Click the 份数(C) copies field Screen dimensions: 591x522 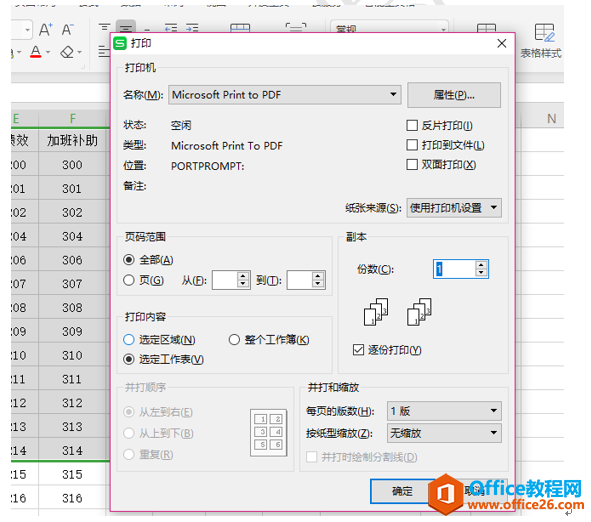(x=454, y=269)
